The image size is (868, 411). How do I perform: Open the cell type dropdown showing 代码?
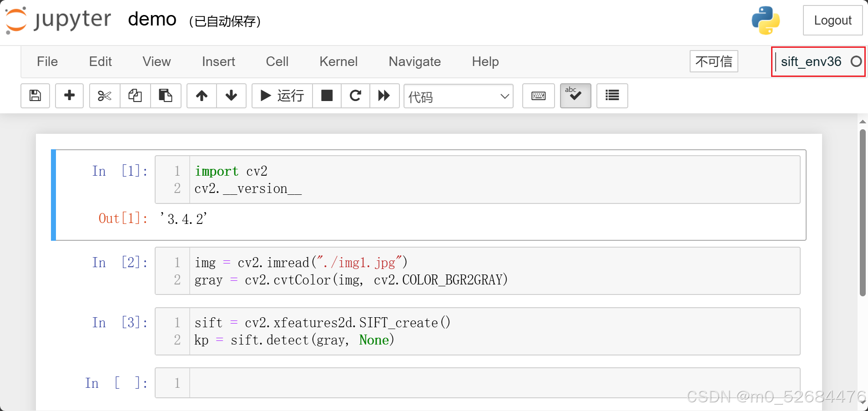458,96
